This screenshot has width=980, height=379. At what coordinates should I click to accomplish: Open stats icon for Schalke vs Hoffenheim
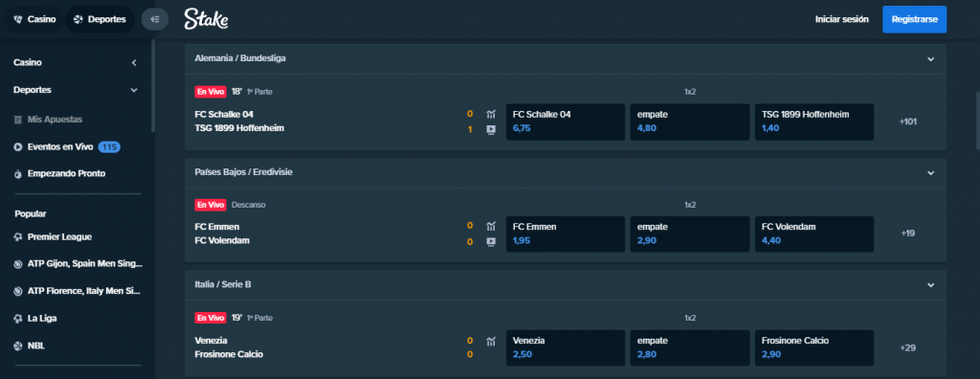coord(491,115)
